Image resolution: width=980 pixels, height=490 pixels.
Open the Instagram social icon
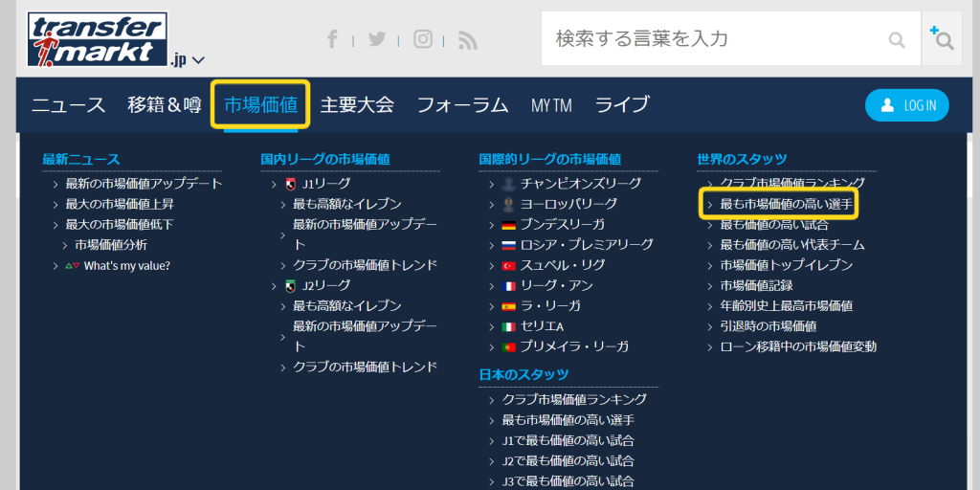(x=422, y=39)
